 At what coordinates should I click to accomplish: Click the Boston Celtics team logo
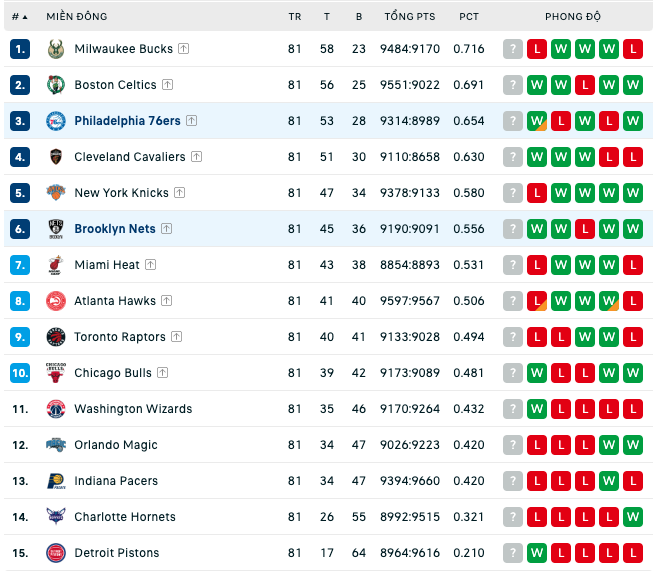pos(56,85)
